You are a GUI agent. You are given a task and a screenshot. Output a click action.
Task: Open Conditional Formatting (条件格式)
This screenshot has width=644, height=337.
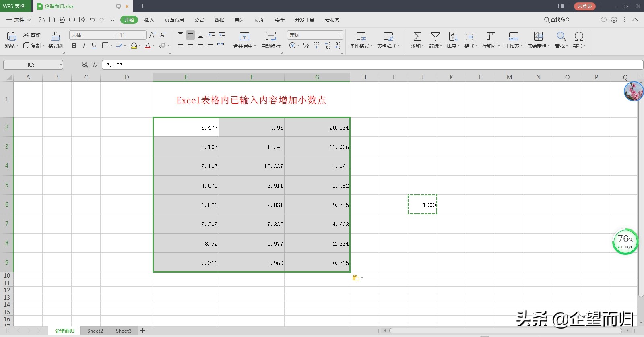tap(361, 40)
